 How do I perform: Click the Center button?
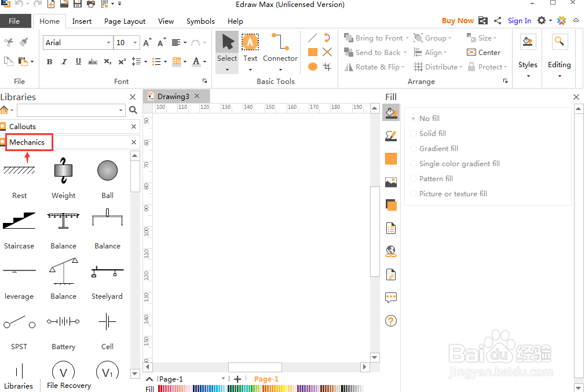pos(484,53)
